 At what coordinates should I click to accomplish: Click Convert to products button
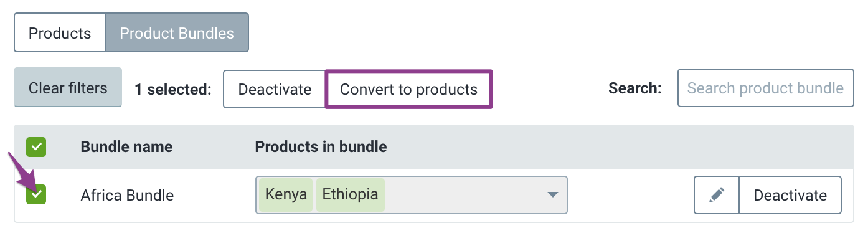pyautogui.click(x=409, y=89)
